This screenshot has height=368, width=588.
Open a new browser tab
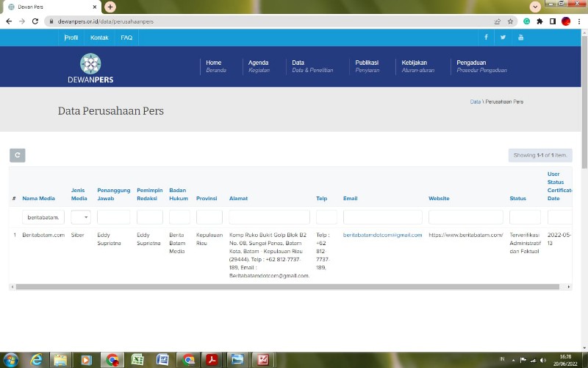tap(110, 7)
